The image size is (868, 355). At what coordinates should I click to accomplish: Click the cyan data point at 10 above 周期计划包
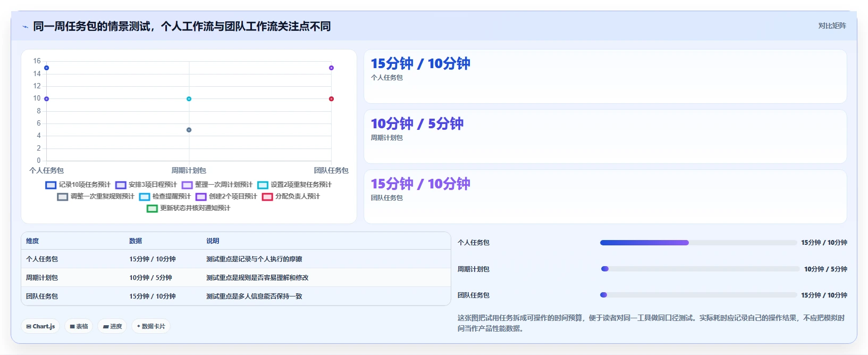(x=189, y=99)
